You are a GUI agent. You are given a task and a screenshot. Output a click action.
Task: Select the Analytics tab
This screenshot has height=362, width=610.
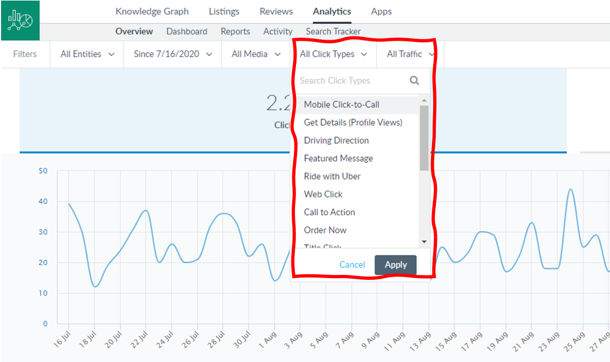click(x=332, y=12)
